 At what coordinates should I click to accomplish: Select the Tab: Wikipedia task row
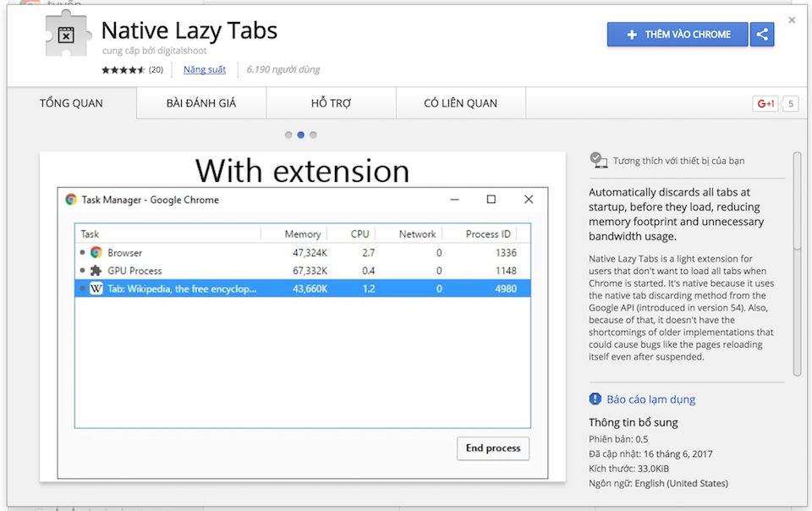[x=303, y=288]
